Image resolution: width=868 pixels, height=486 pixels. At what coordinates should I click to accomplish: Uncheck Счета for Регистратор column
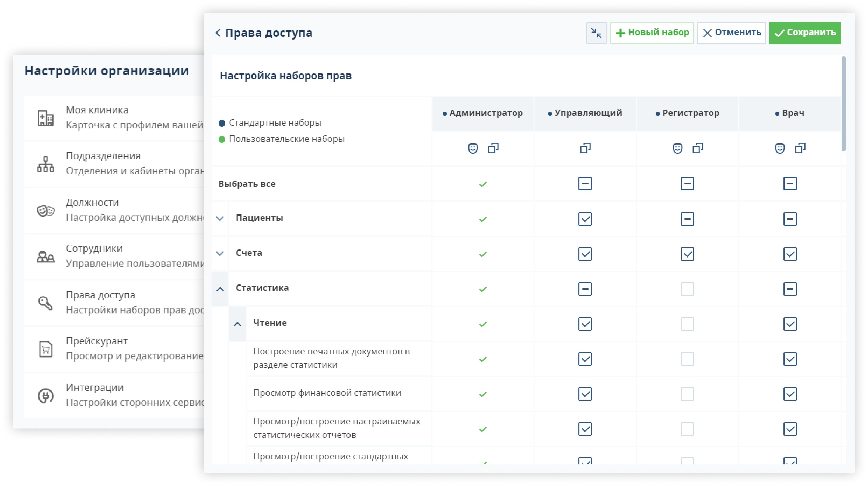coord(687,254)
